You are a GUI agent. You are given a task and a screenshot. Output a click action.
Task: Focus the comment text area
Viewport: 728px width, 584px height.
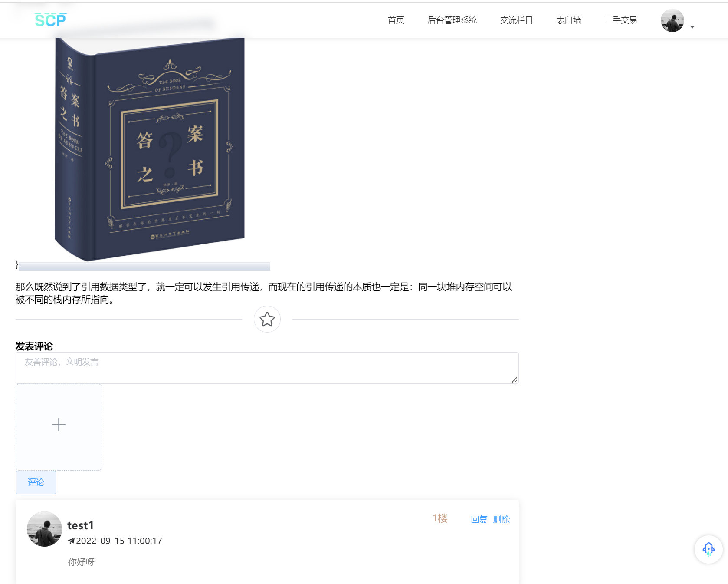click(267, 368)
